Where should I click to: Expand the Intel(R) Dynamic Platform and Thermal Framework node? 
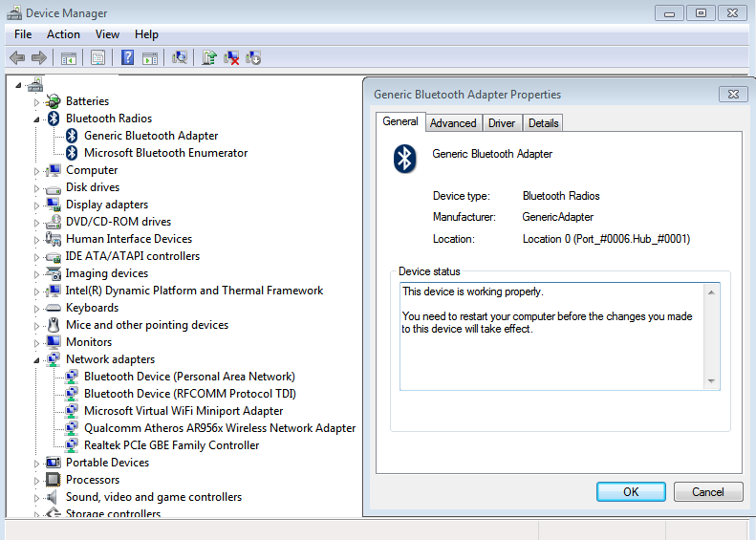click(x=36, y=292)
